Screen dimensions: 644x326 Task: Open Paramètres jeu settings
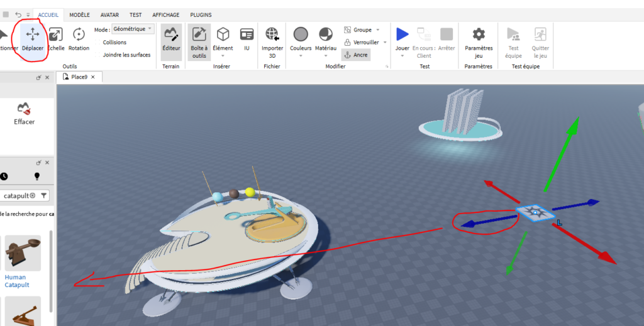479,42
